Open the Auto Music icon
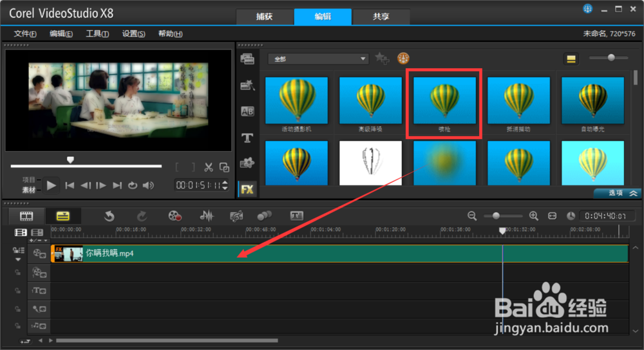Viewport: 644px width, 350px height. [236, 216]
